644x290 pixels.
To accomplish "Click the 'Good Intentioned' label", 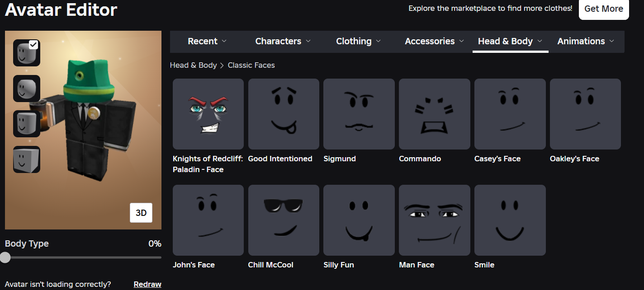I will 280,159.
